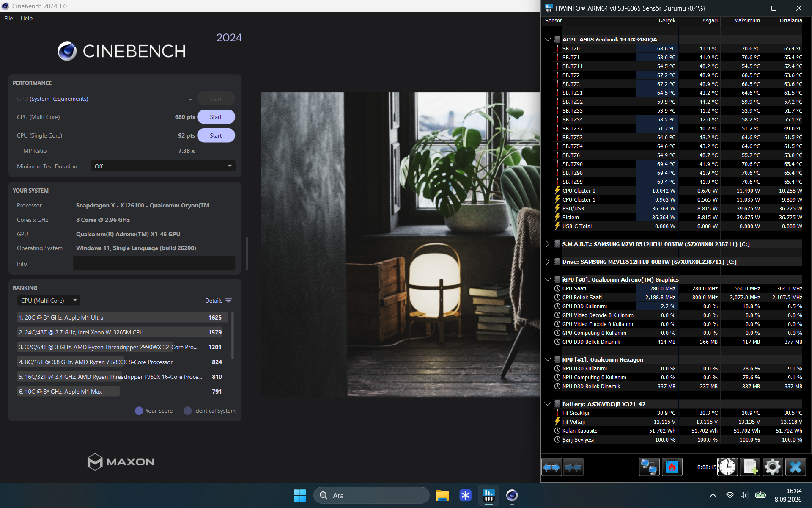Expand the Drive SAMSUNG sensor group

[x=548, y=262]
